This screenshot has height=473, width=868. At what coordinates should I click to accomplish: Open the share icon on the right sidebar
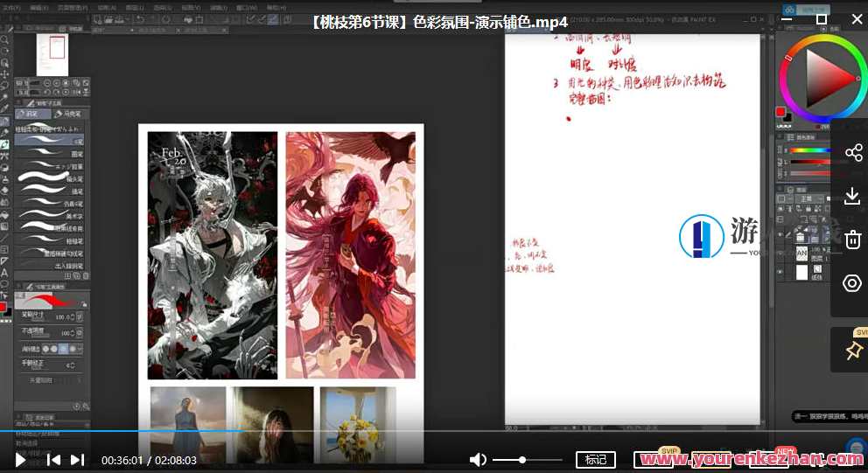(x=853, y=153)
